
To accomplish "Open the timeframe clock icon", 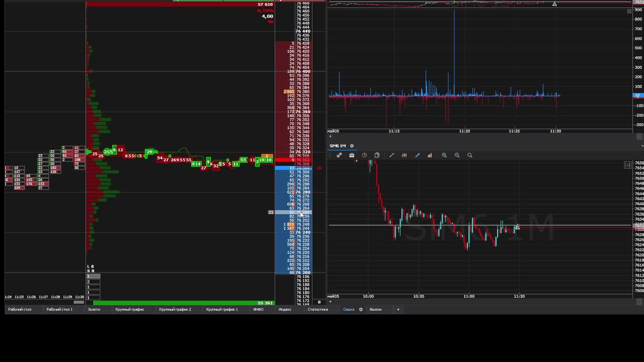I will pos(364,155).
